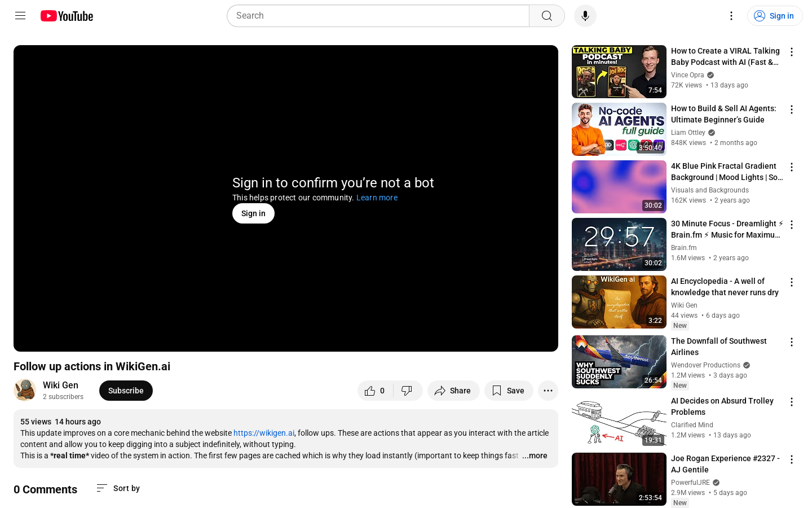Screen dimensions: 812x508
Task: Open No-code AI Agents video thumbnail
Action: 619,129
